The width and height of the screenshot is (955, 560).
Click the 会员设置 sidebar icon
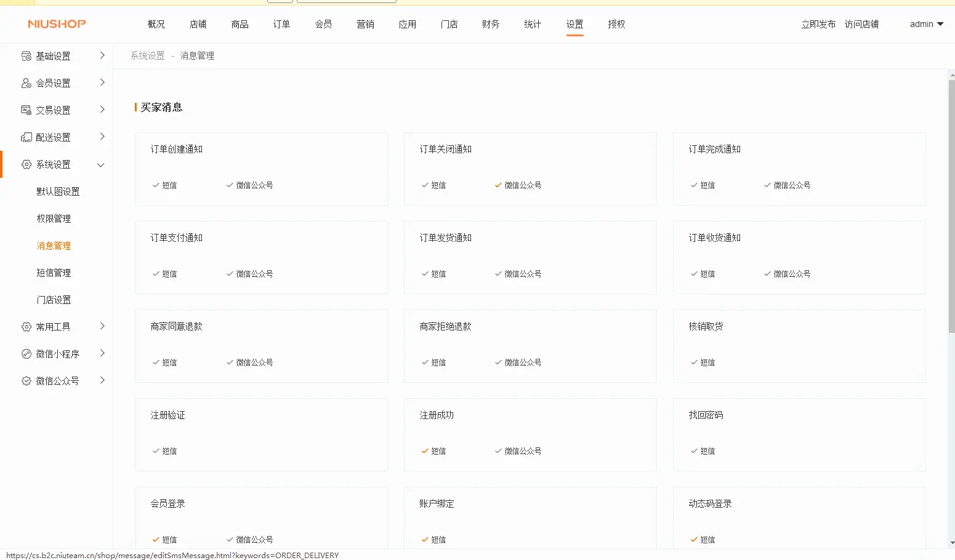[26, 83]
